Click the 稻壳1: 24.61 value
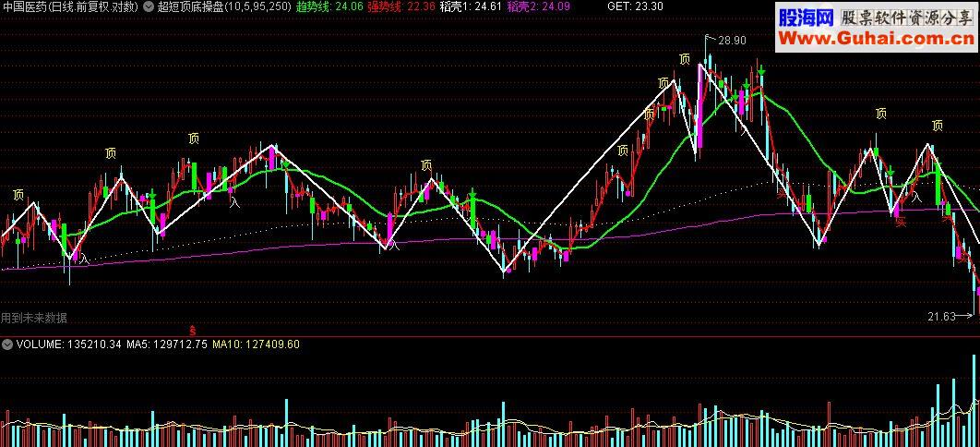This screenshot has height=447, width=980. tap(472, 7)
